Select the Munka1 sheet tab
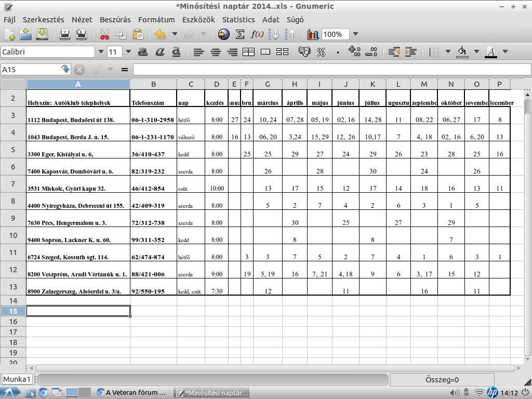 17,379
